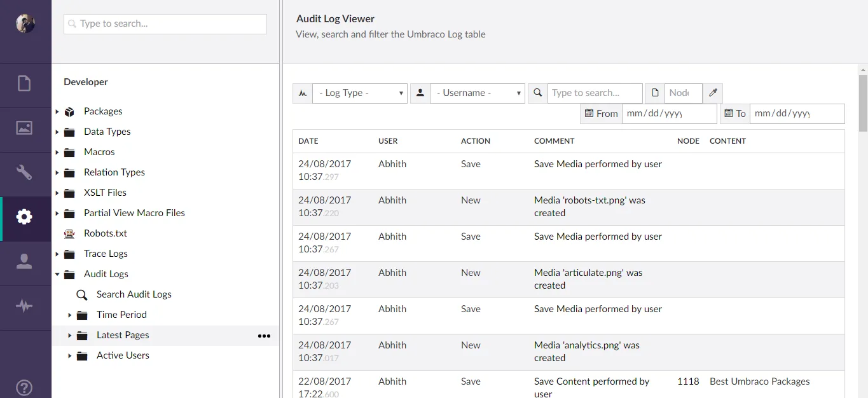Click the From date field

(670, 114)
